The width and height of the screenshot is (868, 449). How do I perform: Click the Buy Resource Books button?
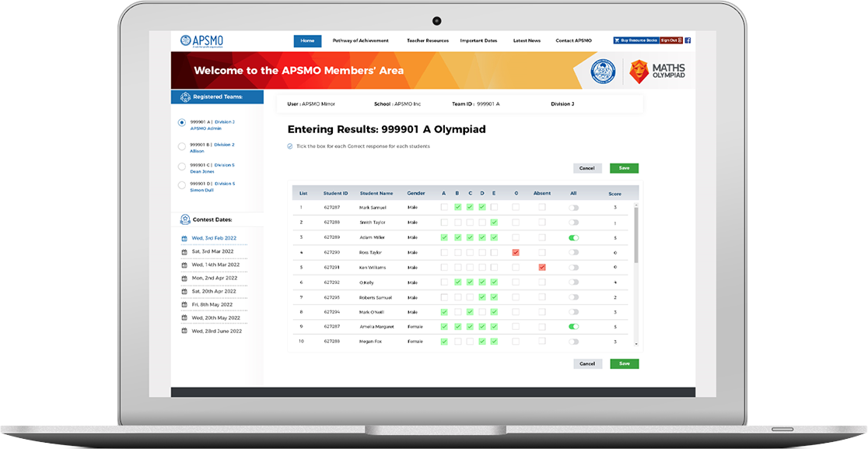635,40
